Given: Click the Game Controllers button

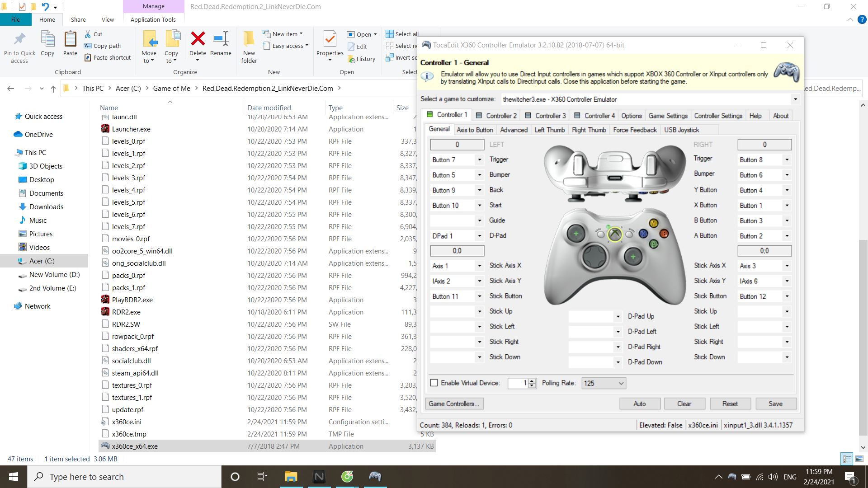Looking at the screenshot, I should coord(454,404).
